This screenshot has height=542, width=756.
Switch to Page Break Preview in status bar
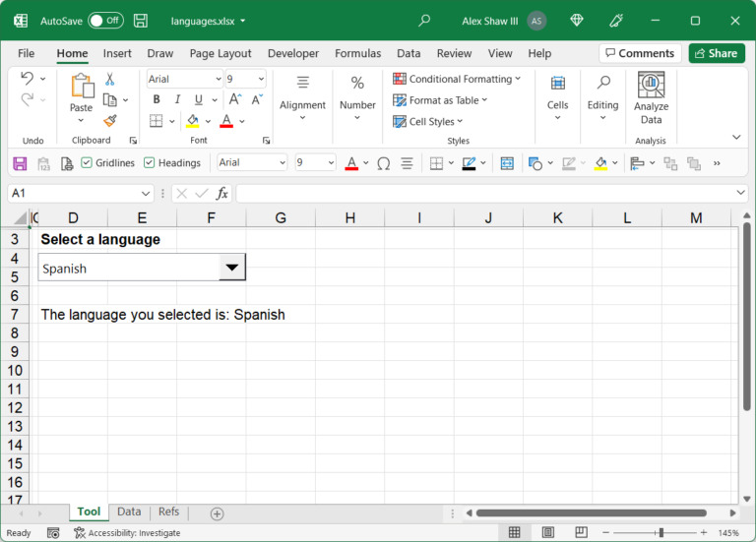coord(581,532)
